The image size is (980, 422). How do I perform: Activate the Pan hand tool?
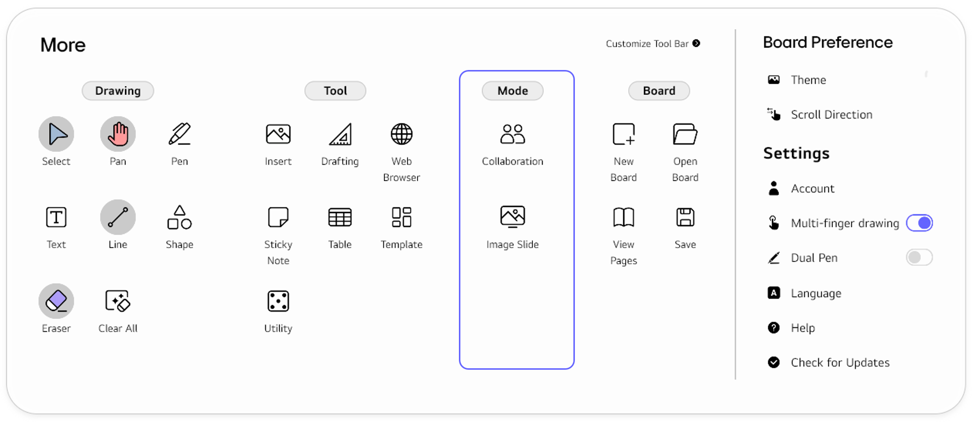coord(118,134)
